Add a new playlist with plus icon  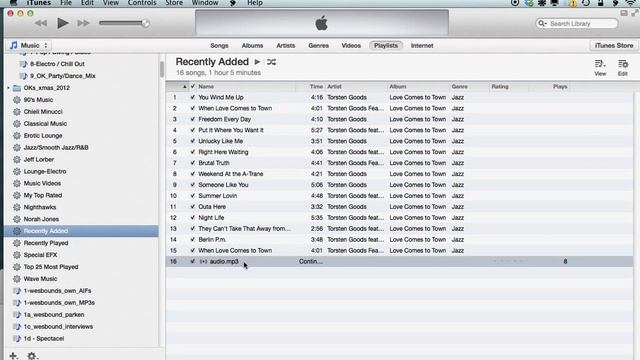pyautogui.click(x=13, y=356)
